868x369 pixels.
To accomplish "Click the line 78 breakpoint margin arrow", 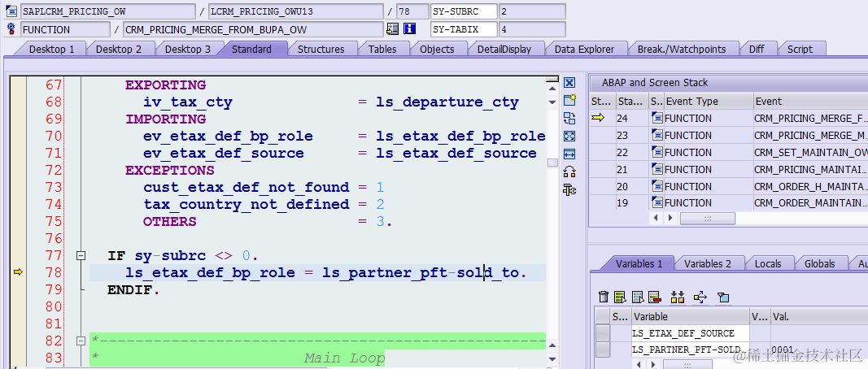I will point(18,271).
